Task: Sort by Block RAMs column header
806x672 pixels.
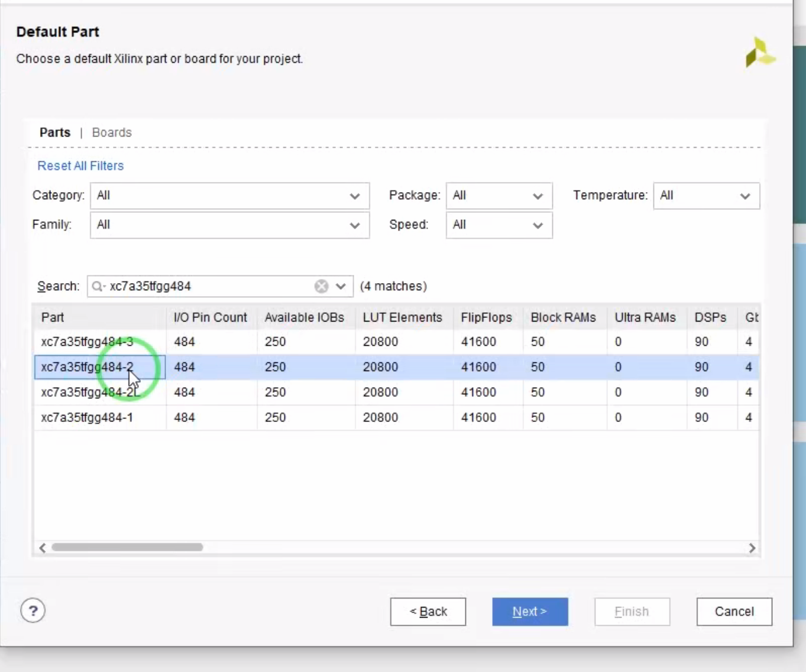Action: [565, 317]
